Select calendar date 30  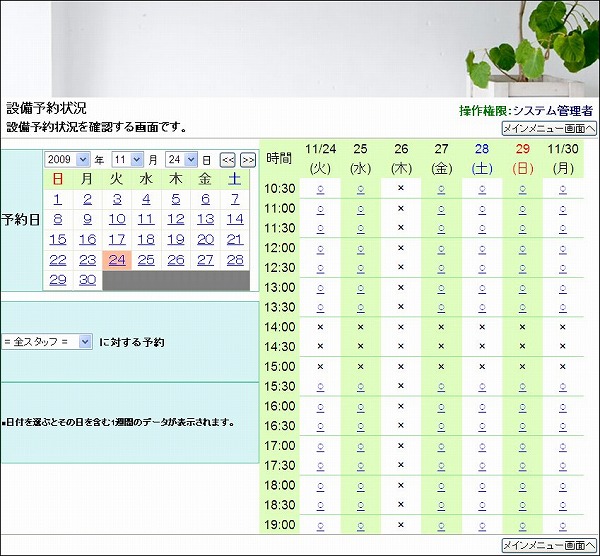point(87,280)
